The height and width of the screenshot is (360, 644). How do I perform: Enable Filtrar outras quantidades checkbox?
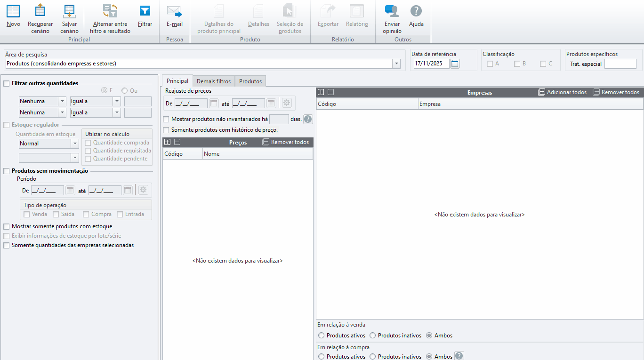pos(7,84)
